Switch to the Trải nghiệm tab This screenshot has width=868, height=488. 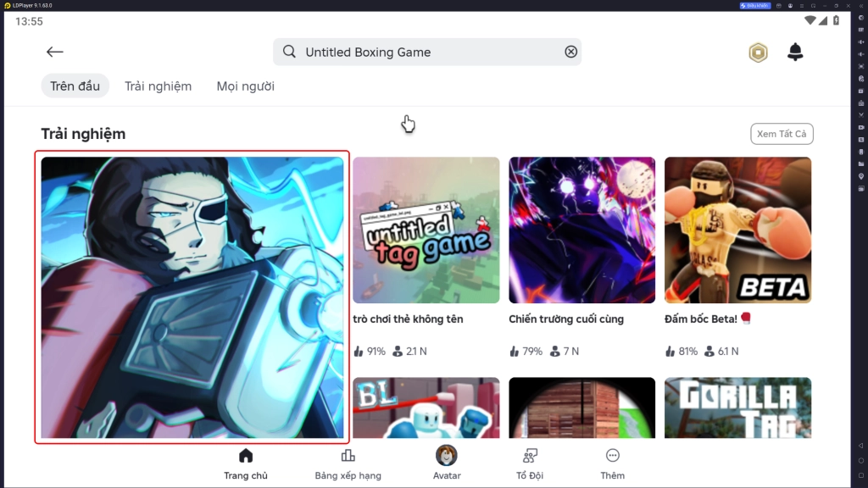coord(158,86)
